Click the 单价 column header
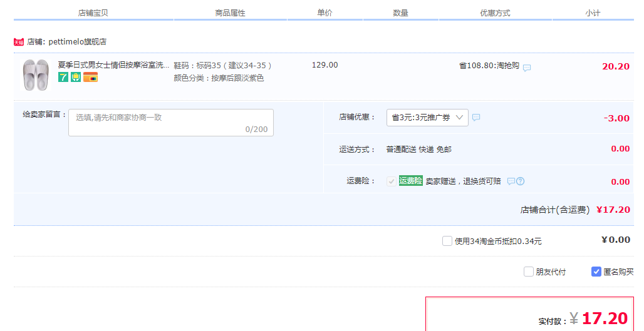This screenshot has height=331, width=644. click(x=325, y=13)
